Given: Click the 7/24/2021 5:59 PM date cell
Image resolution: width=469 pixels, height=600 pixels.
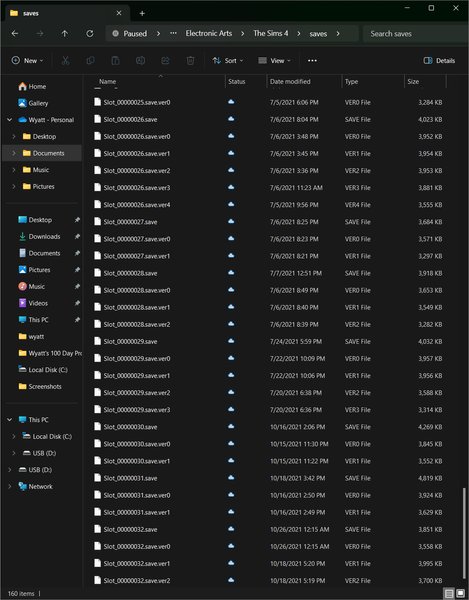Looking at the screenshot, I should tap(296, 341).
